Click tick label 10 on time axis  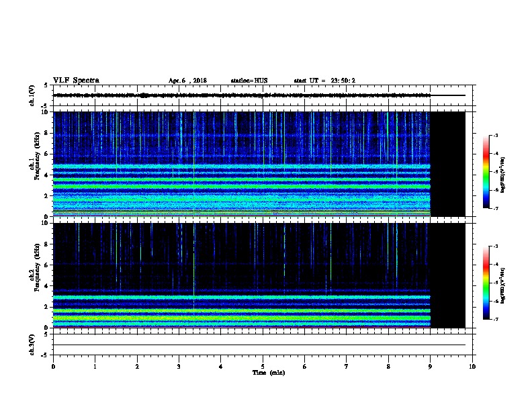click(x=472, y=367)
